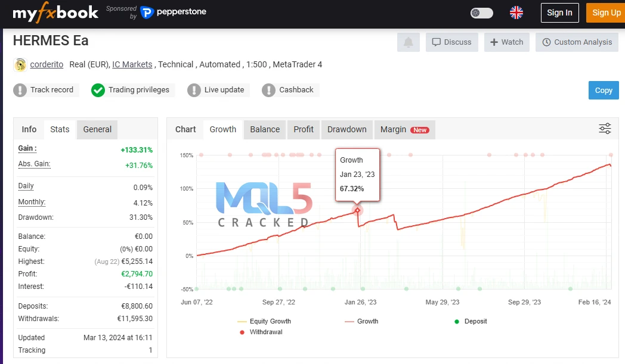Switch chart to Balance tab
The height and width of the screenshot is (364, 625).
pyautogui.click(x=265, y=129)
